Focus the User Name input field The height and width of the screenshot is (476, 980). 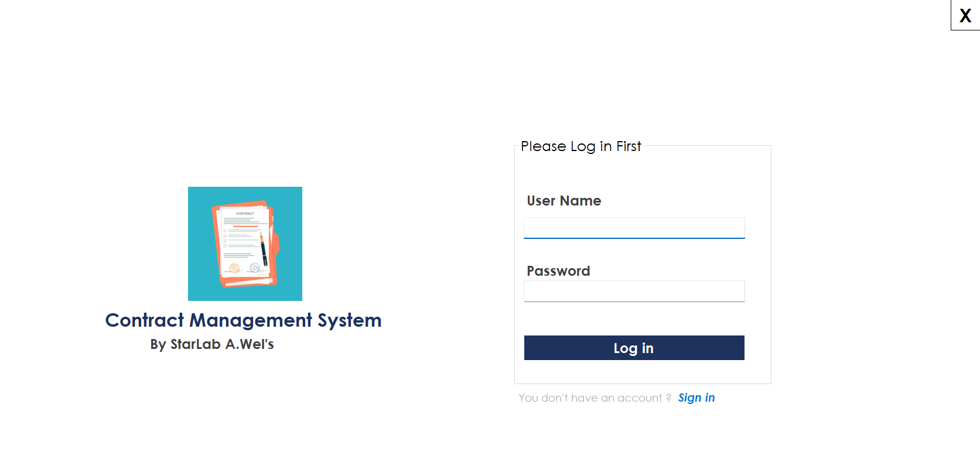(634, 228)
